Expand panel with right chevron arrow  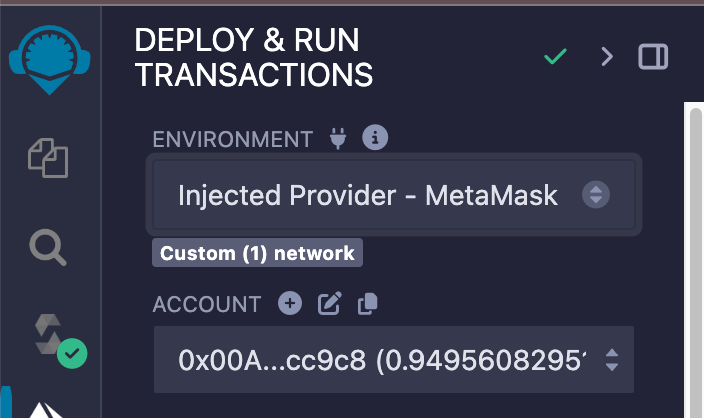point(607,57)
